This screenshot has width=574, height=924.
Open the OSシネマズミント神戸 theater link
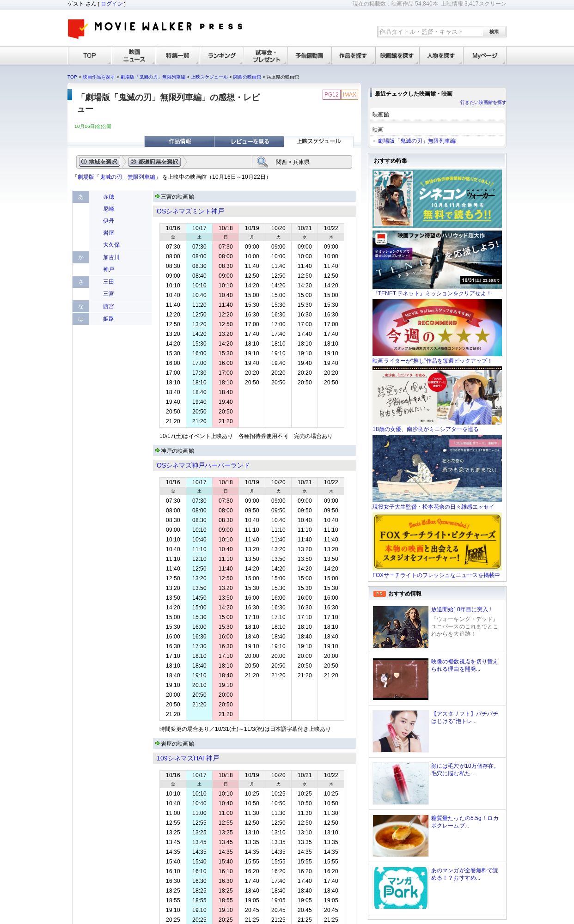[190, 211]
